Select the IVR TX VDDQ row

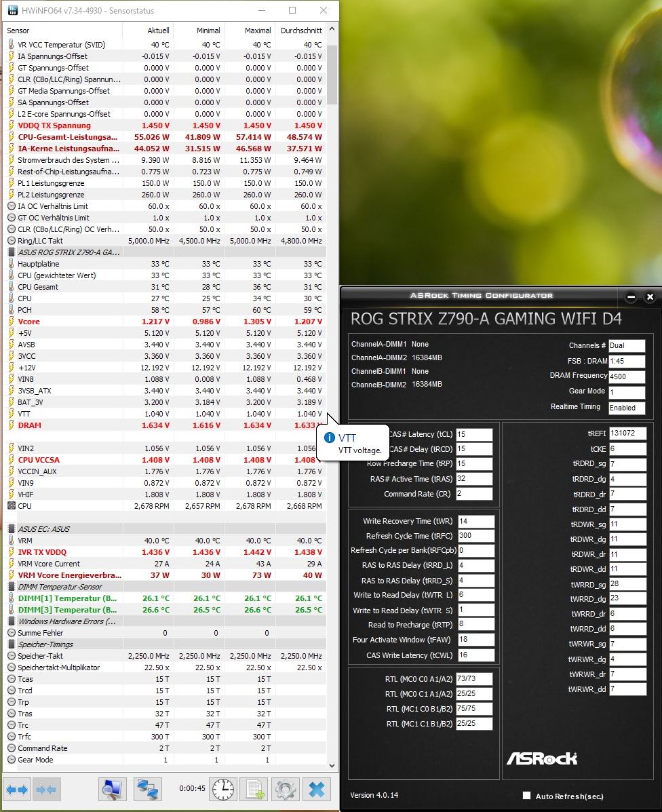[165, 552]
